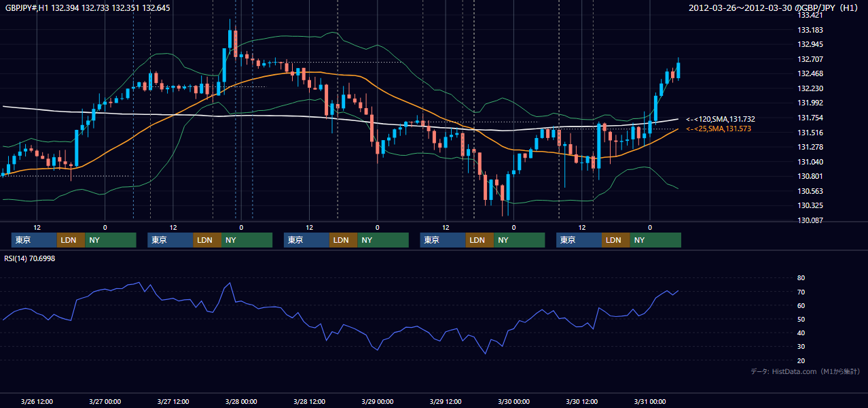Click price axis value 132.945
This screenshot has height=408, width=868.
(x=810, y=45)
